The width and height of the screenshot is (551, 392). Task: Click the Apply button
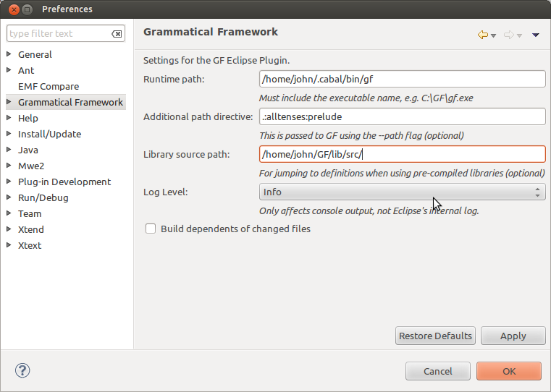coord(513,336)
